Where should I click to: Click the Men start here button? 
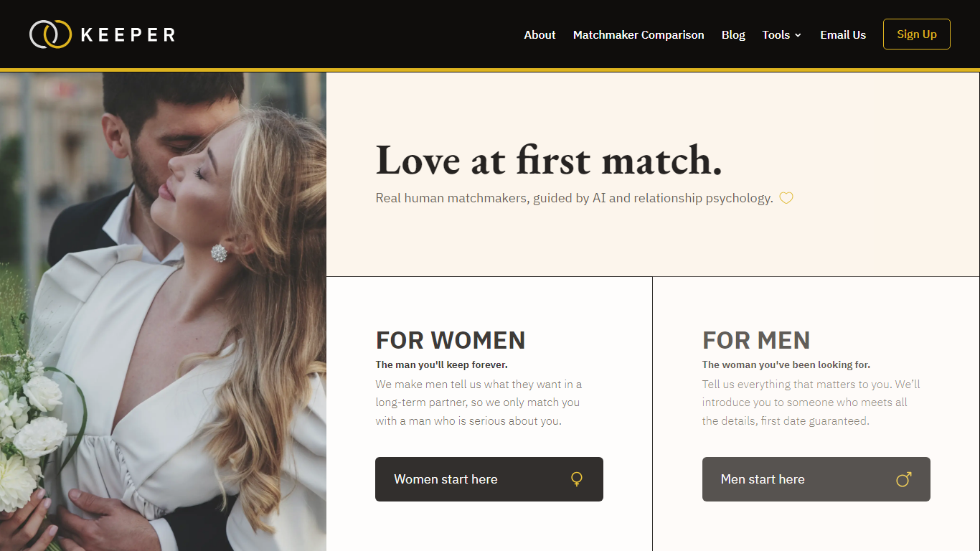coord(816,479)
